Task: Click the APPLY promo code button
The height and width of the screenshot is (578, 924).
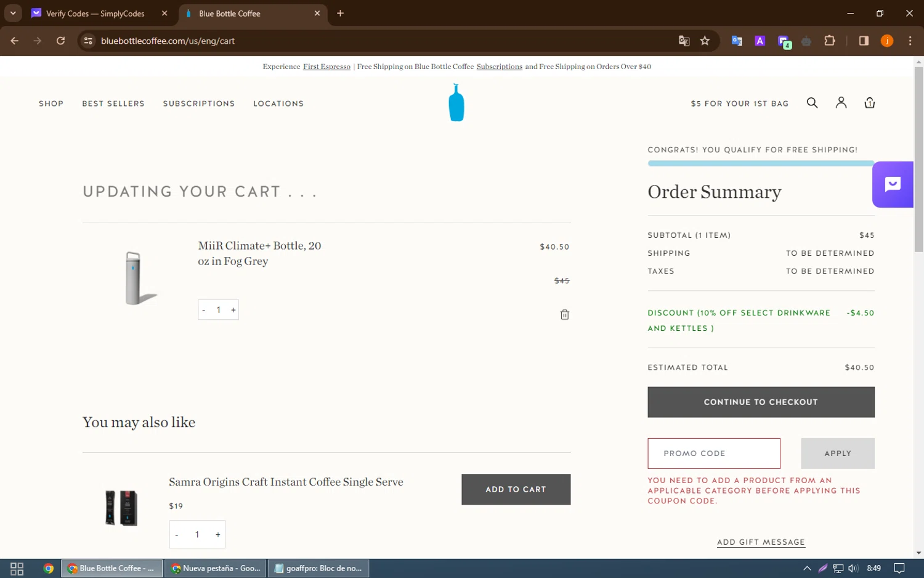Action: click(838, 454)
